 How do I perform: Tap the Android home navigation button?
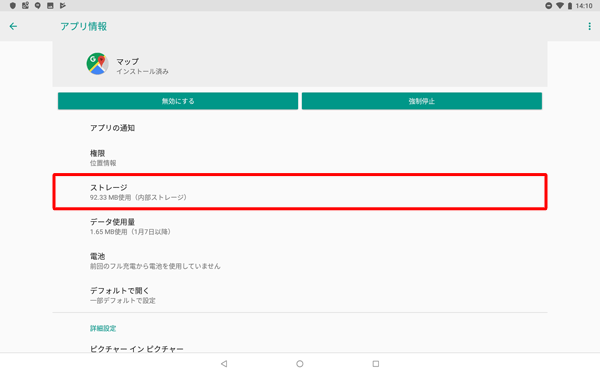[x=300, y=364]
